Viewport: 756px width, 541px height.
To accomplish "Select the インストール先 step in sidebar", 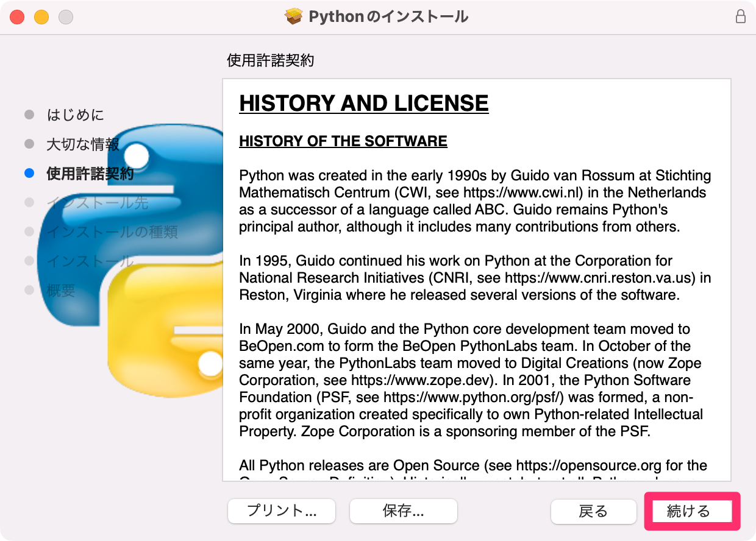I will pos(97,203).
